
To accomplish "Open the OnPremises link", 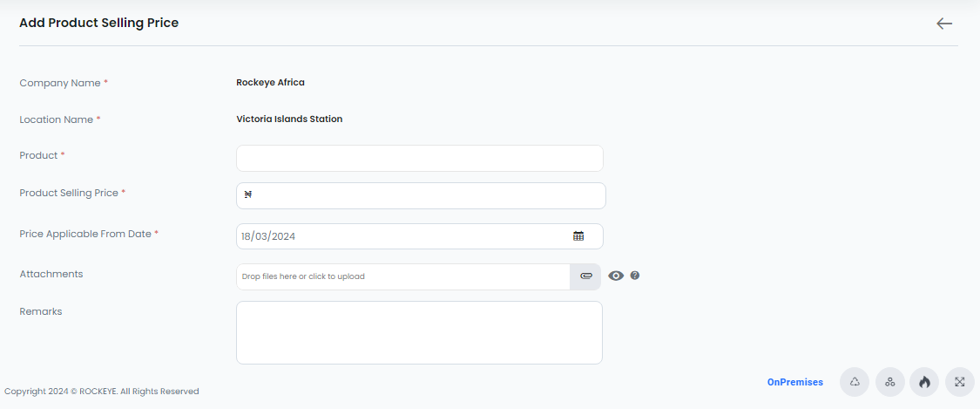I will coord(795,382).
